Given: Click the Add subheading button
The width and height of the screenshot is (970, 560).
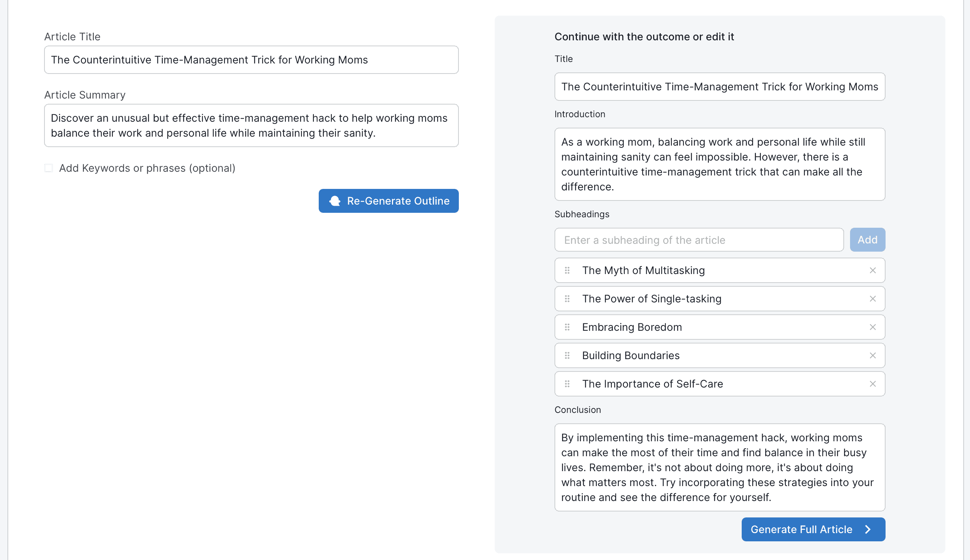Looking at the screenshot, I should point(867,240).
